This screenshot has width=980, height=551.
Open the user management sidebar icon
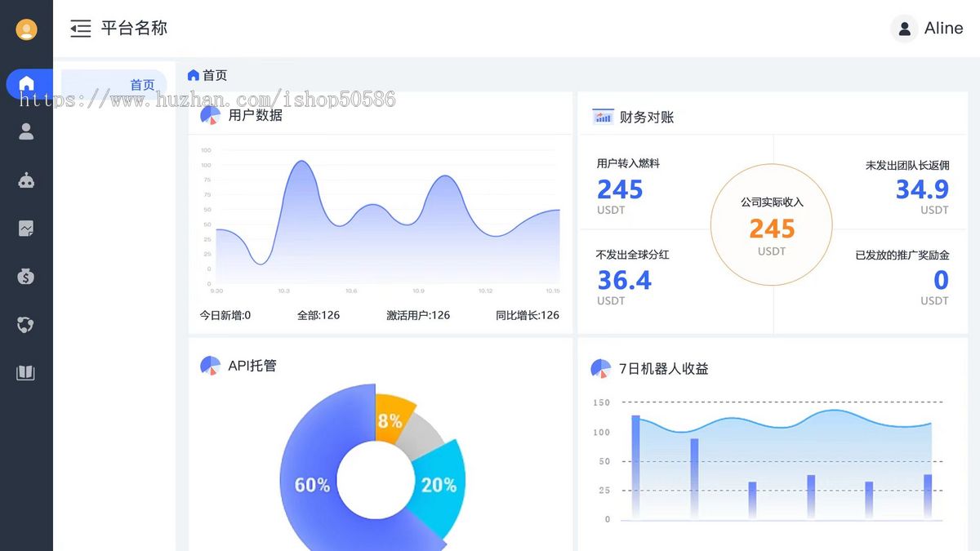[x=26, y=131]
